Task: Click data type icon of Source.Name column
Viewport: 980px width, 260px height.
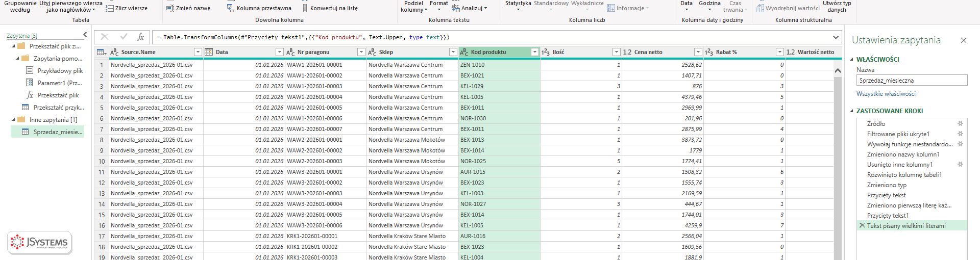Action: [x=114, y=52]
